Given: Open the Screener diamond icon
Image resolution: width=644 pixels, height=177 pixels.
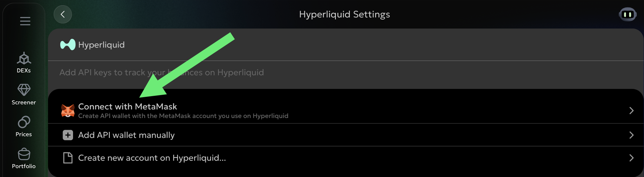Looking at the screenshot, I should [24, 90].
